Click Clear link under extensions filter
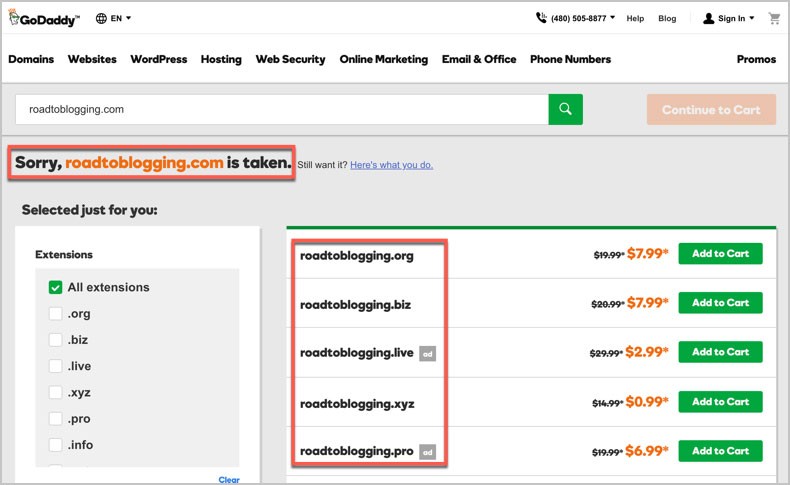 [229, 480]
